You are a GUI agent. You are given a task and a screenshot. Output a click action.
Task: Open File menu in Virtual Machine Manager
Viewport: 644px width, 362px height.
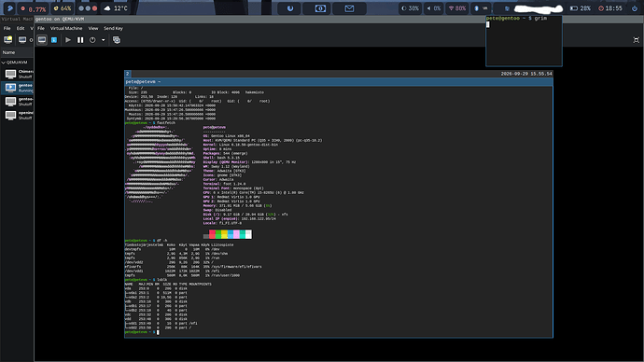tap(7, 28)
